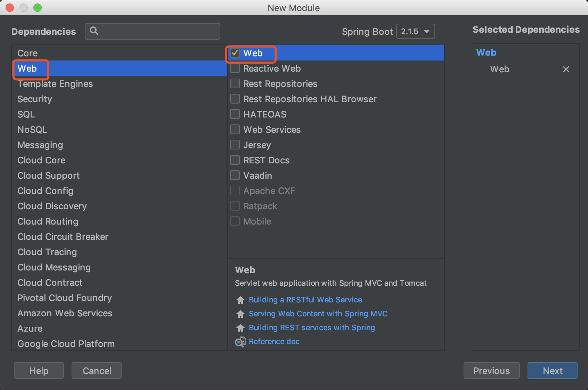This screenshot has height=390, width=588.
Task: Uncheck the Web dependency checkbox
Action: [235, 53]
